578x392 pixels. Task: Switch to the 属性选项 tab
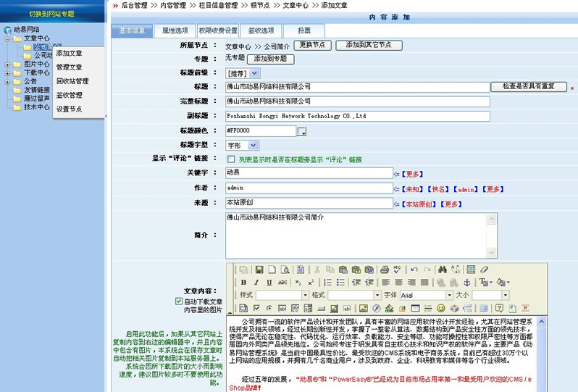tap(175, 30)
